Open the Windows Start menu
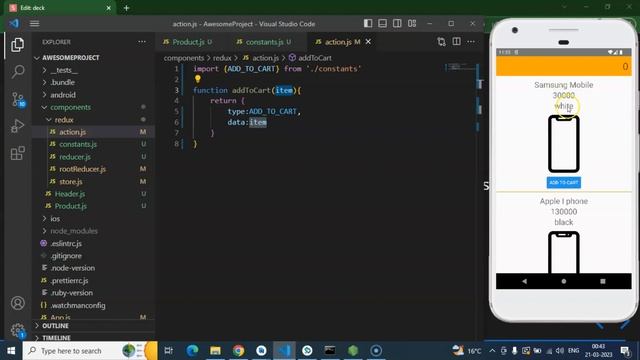640x360 pixels. pos(11,351)
